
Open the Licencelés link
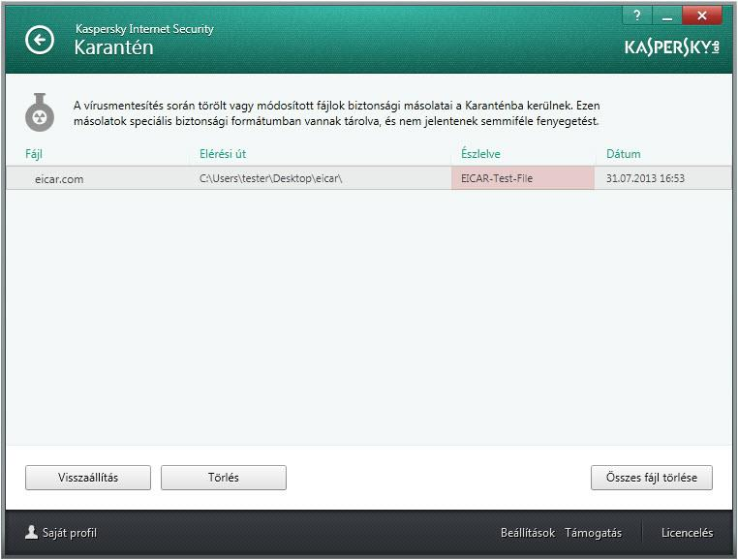(688, 533)
